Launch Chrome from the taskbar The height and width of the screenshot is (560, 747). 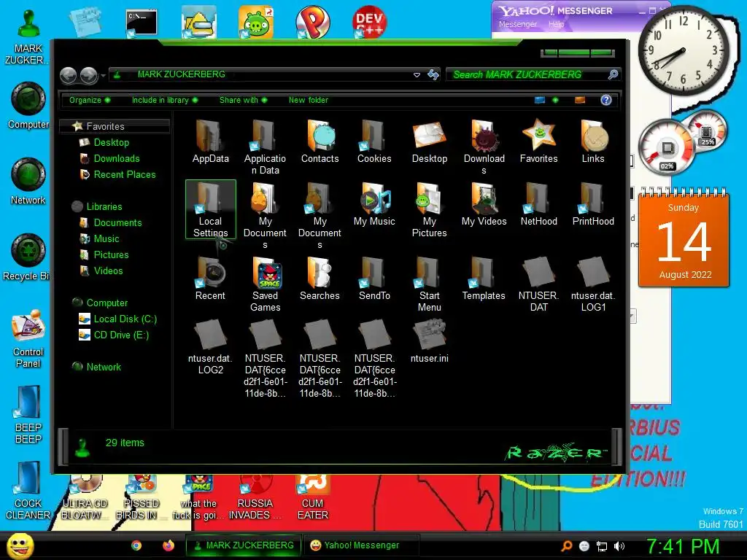pyautogui.click(x=136, y=545)
